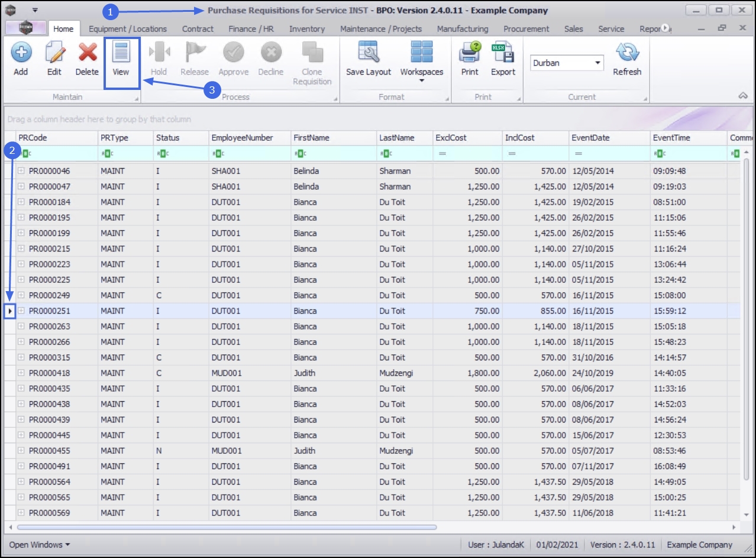Switch to the Procurement tab
The width and height of the screenshot is (756, 558).
pyautogui.click(x=526, y=29)
